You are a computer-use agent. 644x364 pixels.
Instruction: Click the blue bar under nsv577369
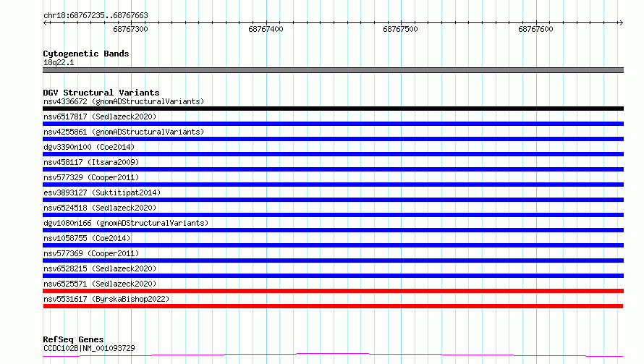click(x=333, y=261)
